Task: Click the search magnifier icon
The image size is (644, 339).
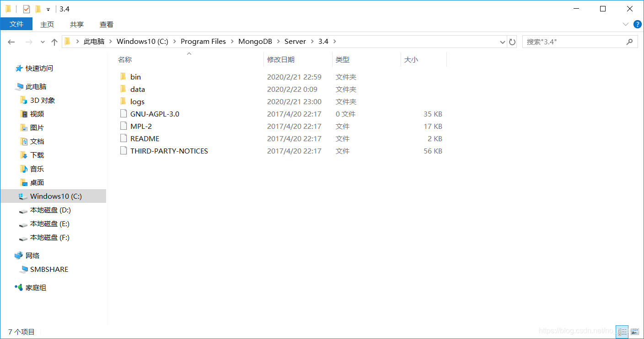Action: tap(630, 42)
